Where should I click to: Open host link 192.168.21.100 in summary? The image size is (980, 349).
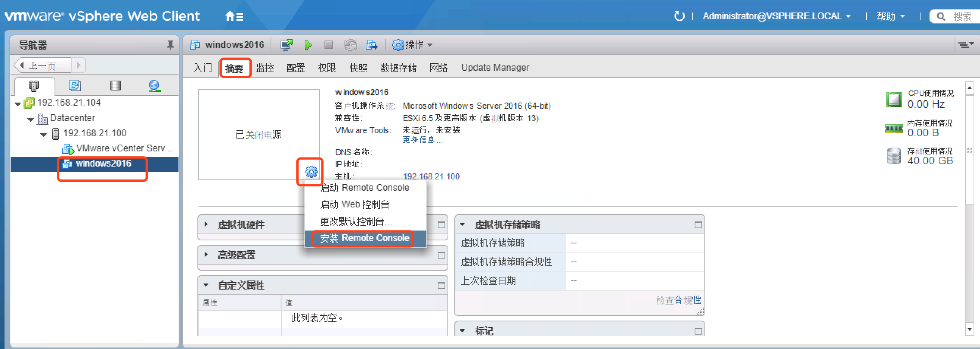431,176
